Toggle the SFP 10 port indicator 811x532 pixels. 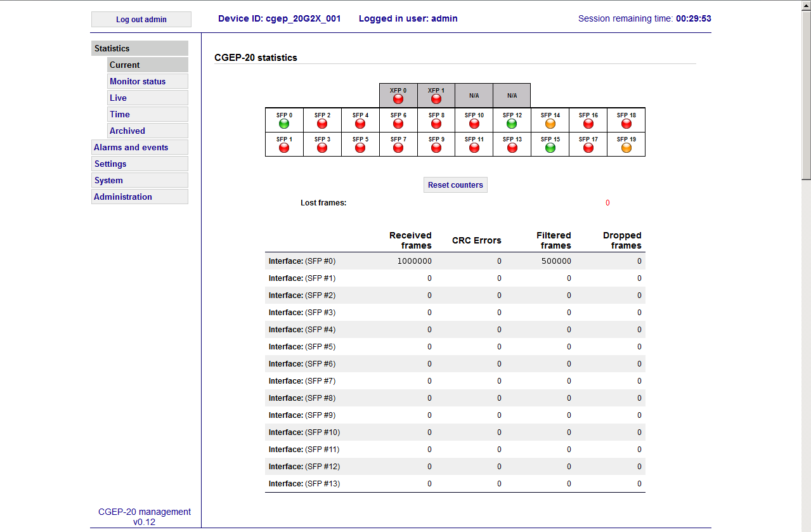(474, 123)
